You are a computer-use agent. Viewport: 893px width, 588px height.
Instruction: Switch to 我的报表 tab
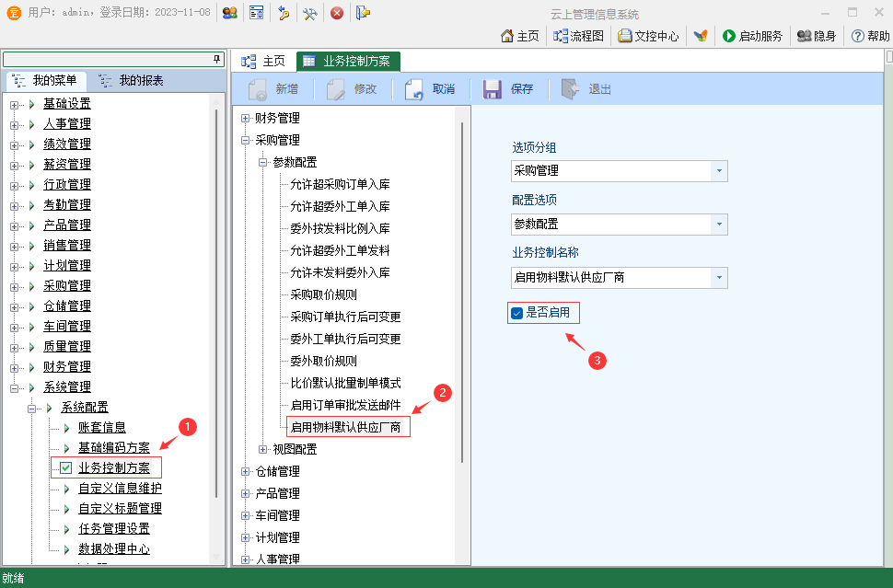[131, 81]
